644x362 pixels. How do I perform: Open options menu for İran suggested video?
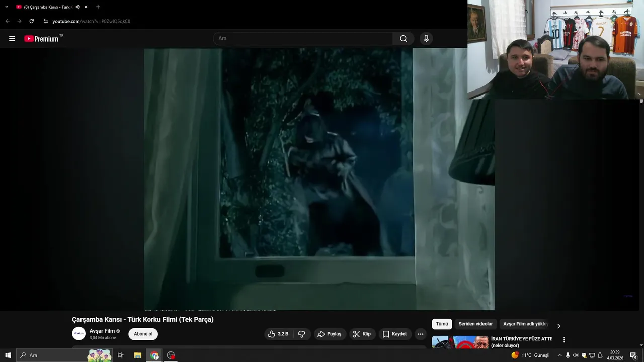[564, 340]
